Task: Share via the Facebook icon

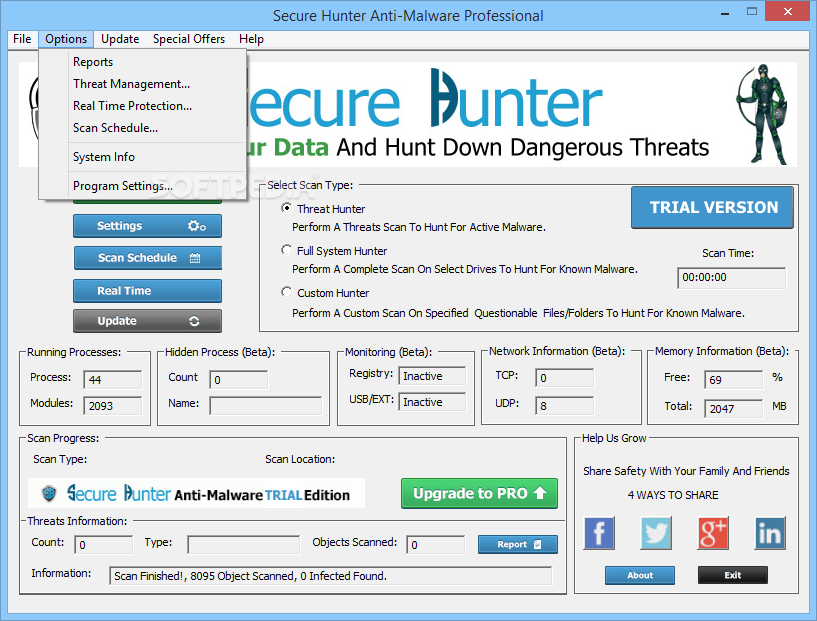Action: click(599, 533)
